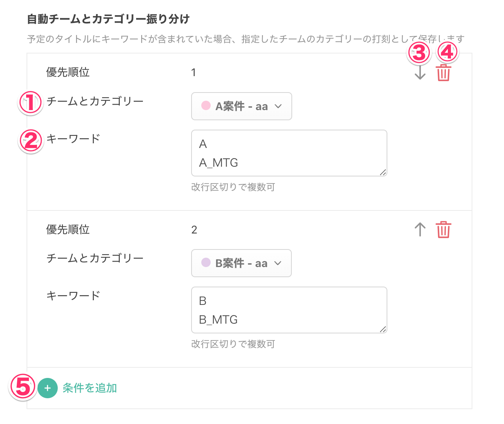Click the circled number 5 annotation marker
This screenshot has width=504, height=424.
point(22,387)
